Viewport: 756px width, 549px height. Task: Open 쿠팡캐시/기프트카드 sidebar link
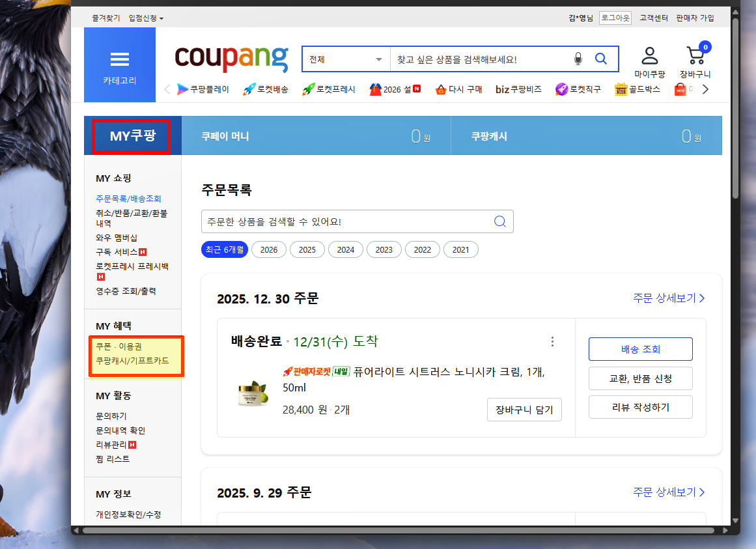pos(132,361)
